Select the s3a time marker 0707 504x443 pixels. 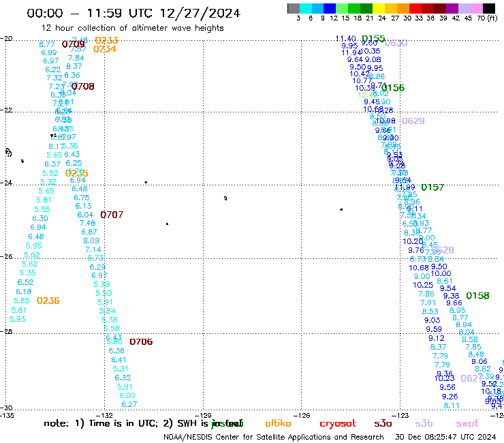pos(112,215)
